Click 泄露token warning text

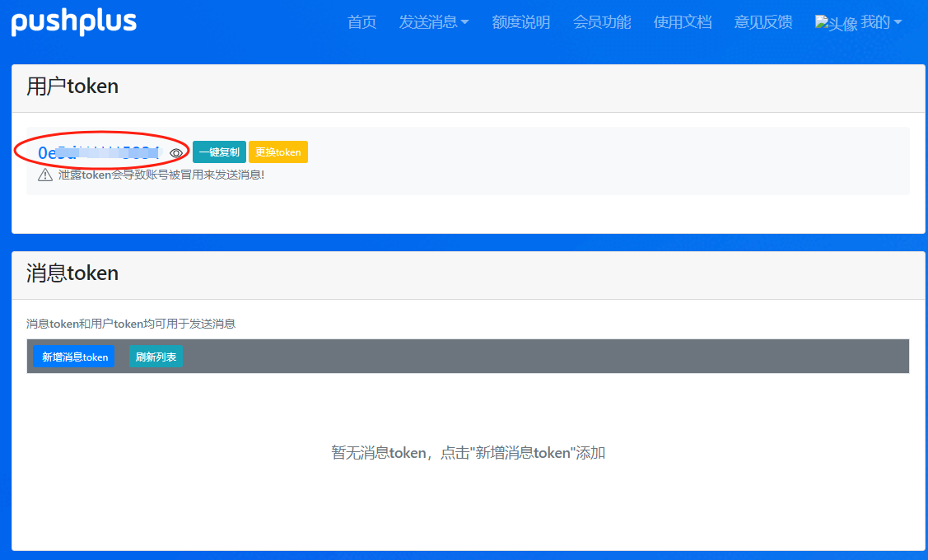161,175
